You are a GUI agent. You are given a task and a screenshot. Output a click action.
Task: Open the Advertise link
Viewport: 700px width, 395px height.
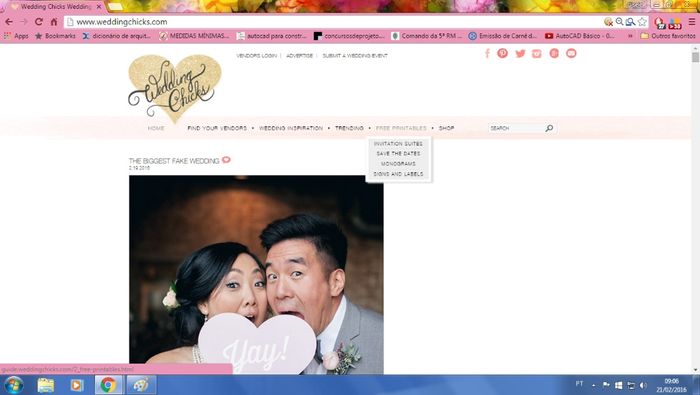coord(300,56)
